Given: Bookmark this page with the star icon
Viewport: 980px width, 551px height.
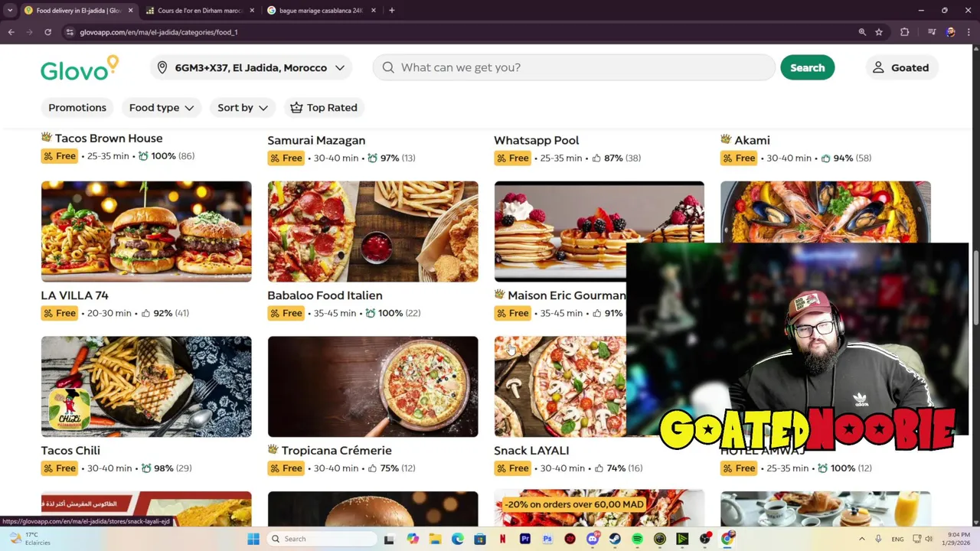Looking at the screenshot, I should coord(879,32).
